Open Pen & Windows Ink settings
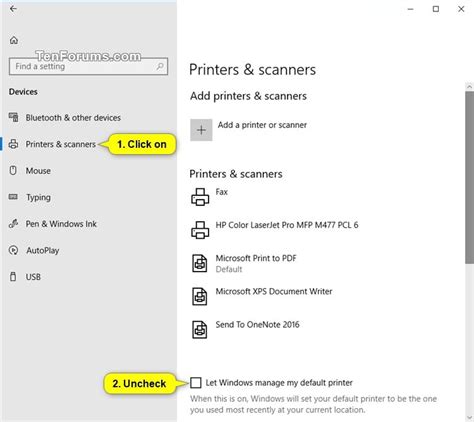Viewport: 474px width, 422px height. tap(61, 224)
